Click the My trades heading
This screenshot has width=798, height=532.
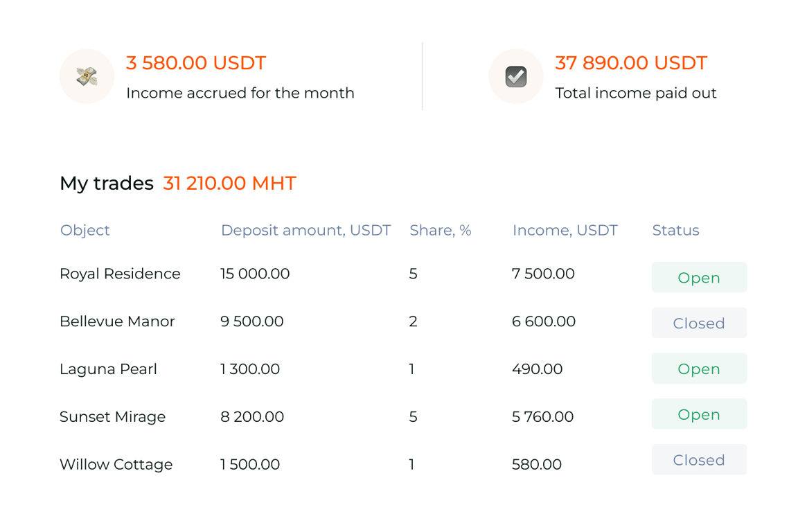coord(106,183)
